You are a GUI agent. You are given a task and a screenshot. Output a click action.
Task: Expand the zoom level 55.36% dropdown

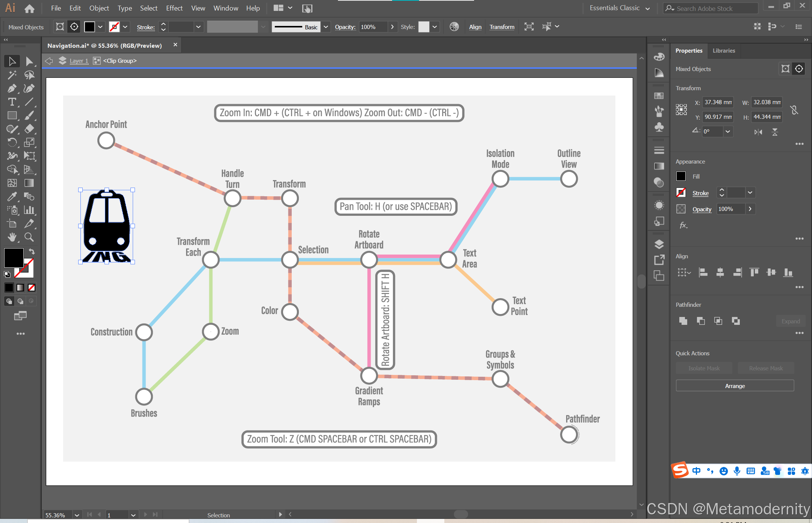[x=77, y=515]
